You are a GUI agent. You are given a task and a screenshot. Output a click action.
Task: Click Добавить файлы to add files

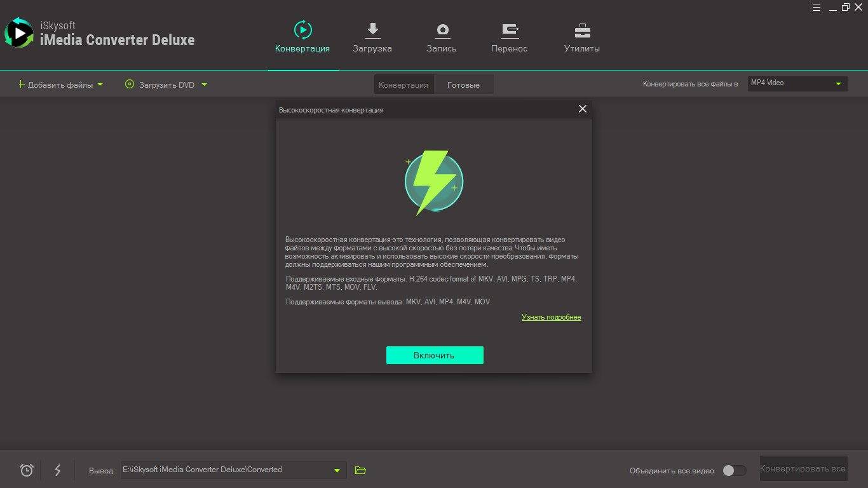[x=55, y=85]
